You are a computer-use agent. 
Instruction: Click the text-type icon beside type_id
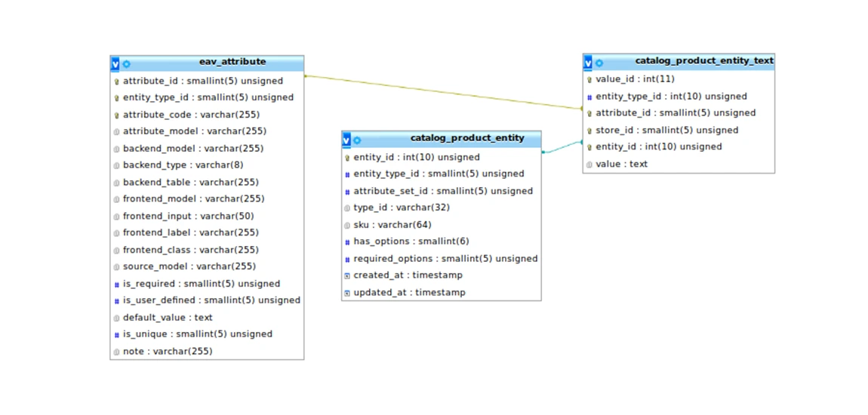[348, 208]
